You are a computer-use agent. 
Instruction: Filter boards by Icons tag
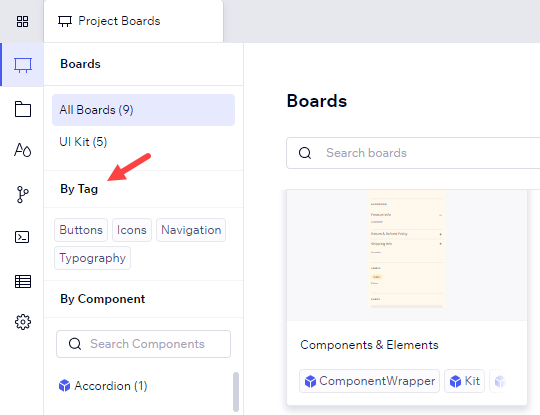point(132,230)
